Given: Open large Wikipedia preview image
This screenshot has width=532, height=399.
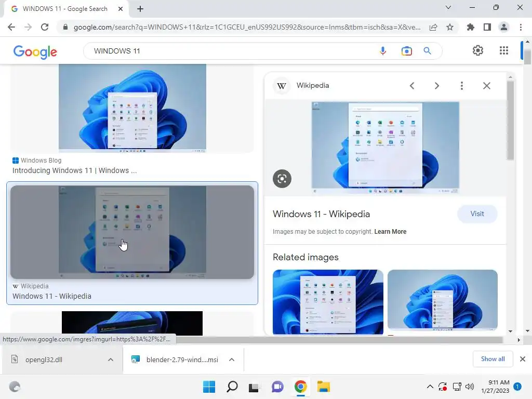Looking at the screenshot, I should (x=385, y=148).
